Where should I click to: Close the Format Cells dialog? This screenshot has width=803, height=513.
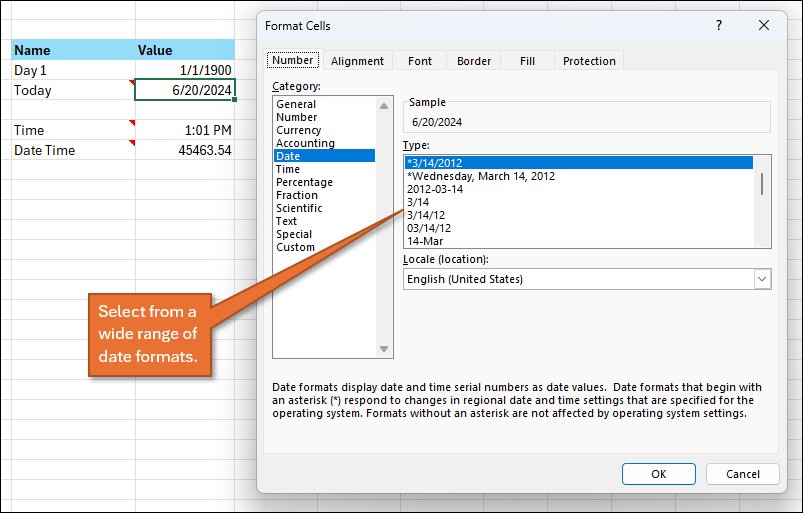pos(764,26)
